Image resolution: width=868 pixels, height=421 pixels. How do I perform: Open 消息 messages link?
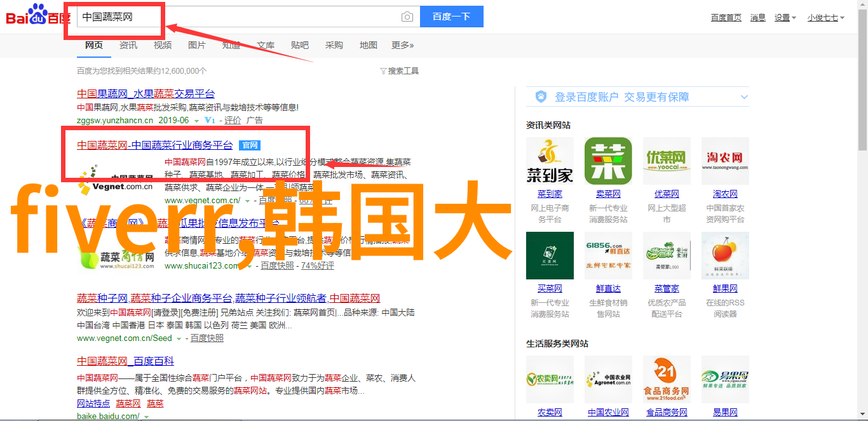coord(757,18)
